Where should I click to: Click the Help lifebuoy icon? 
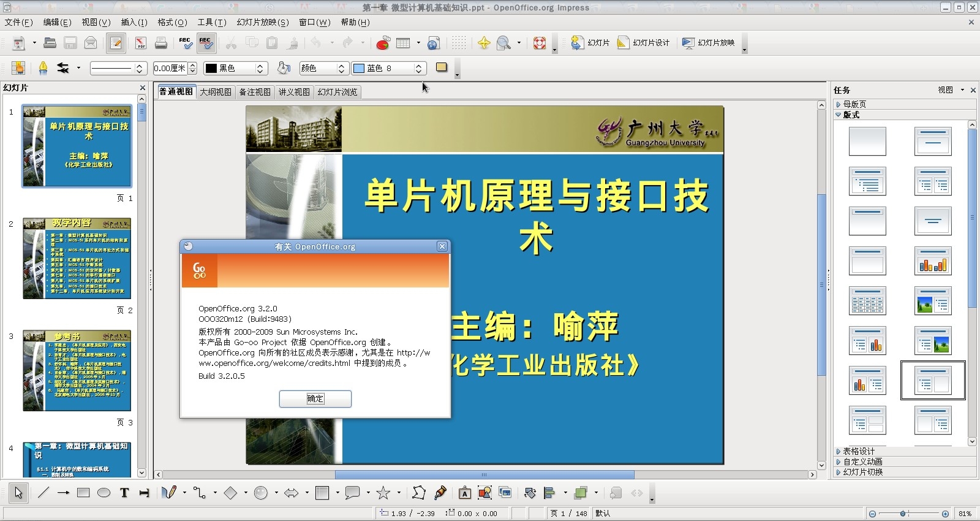tap(540, 43)
